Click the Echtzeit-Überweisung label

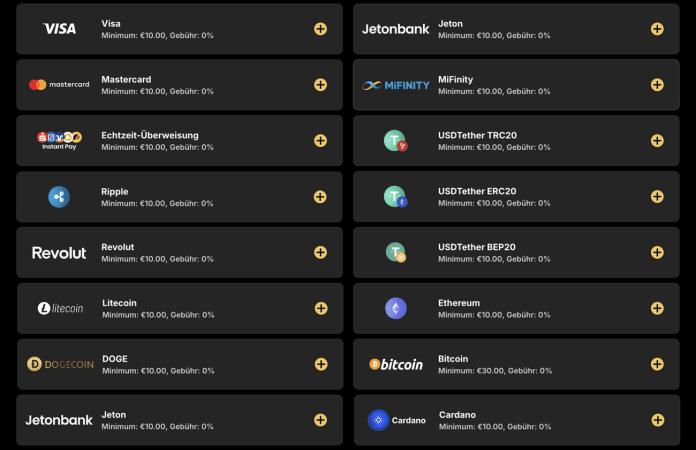coord(150,135)
